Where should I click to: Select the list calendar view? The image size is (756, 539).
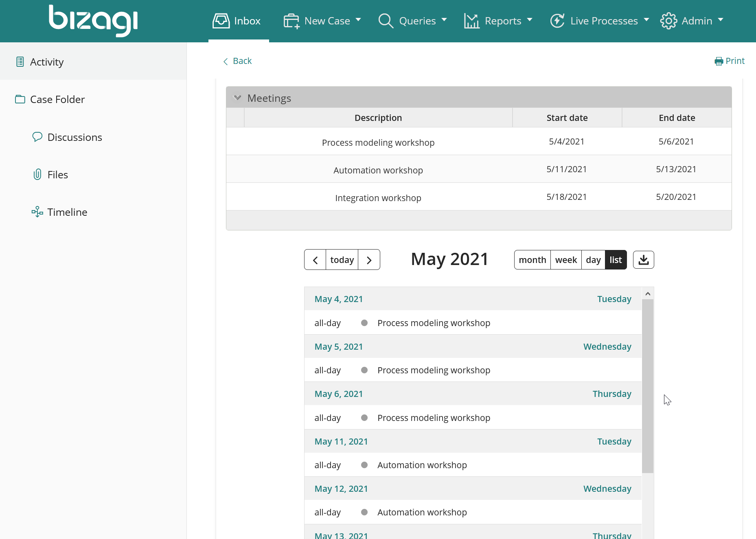tap(616, 260)
